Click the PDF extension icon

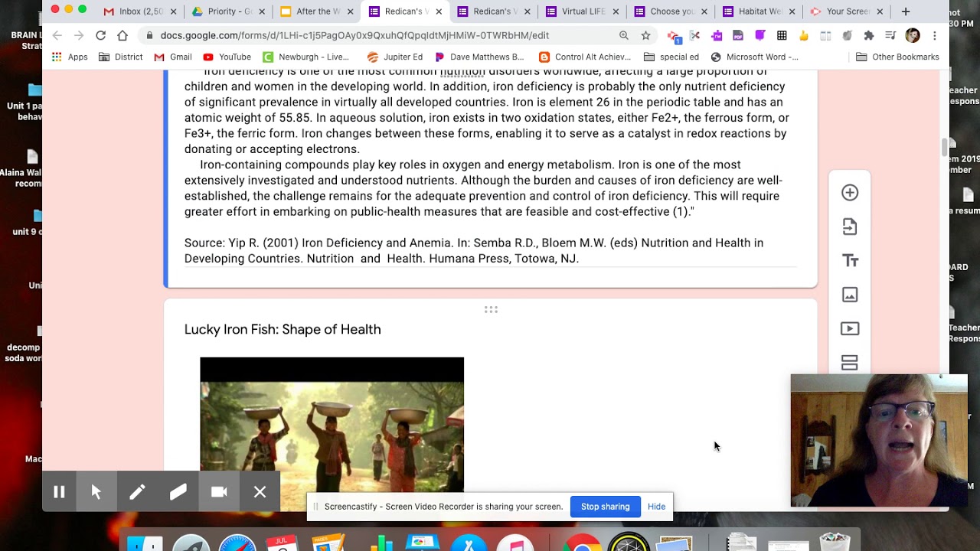pos(738,35)
